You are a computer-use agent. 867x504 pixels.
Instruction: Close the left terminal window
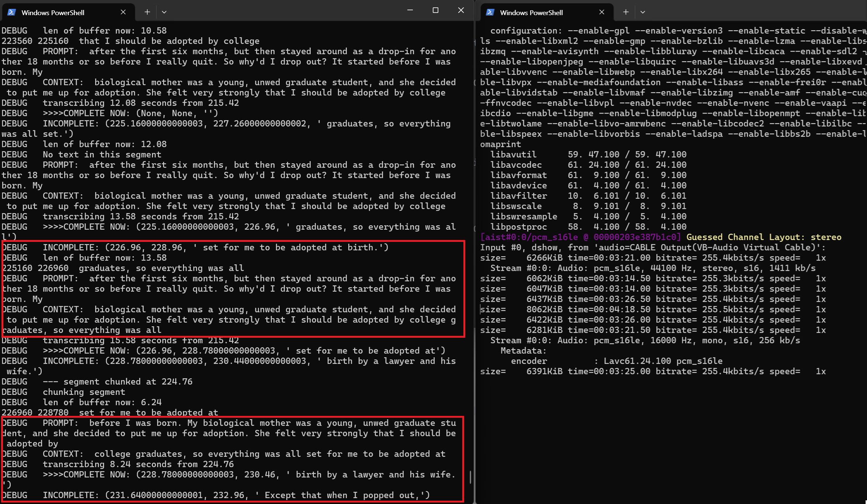click(461, 10)
